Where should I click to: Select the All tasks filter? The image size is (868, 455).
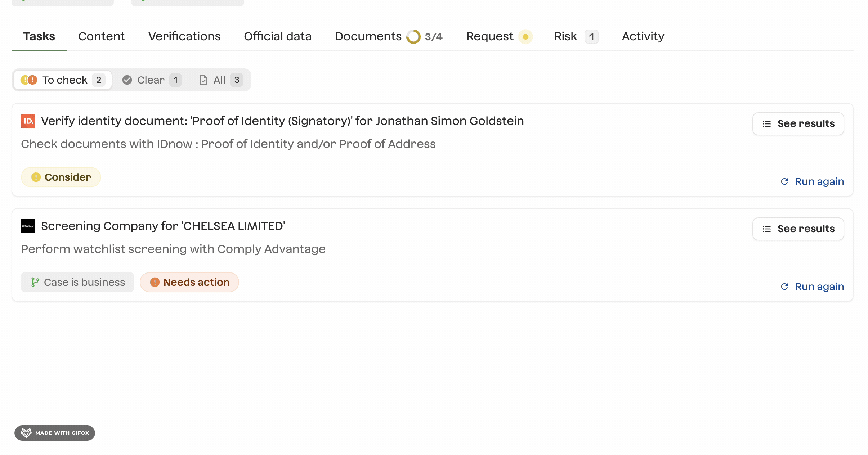point(220,80)
